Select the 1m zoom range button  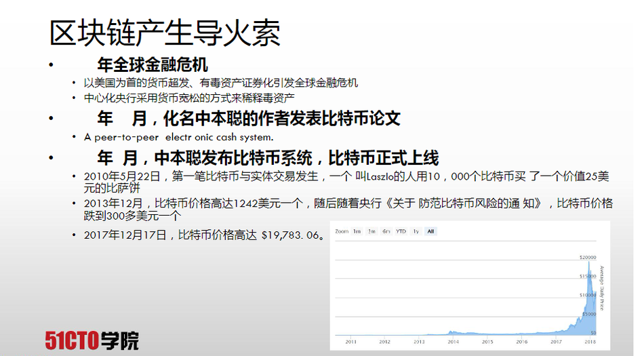point(357,231)
